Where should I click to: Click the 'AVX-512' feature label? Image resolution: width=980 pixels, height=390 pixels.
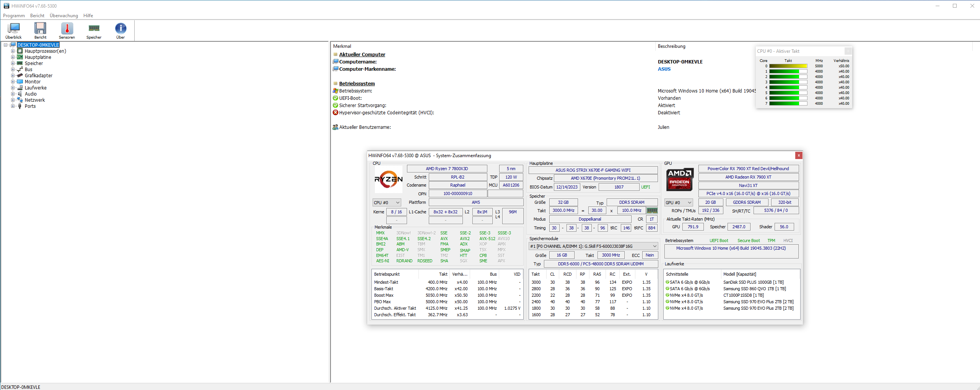coord(487,239)
